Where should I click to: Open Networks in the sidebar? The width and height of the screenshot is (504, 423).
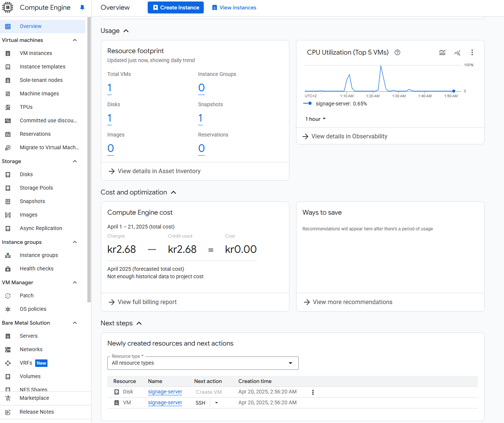click(x=31, y=349)
